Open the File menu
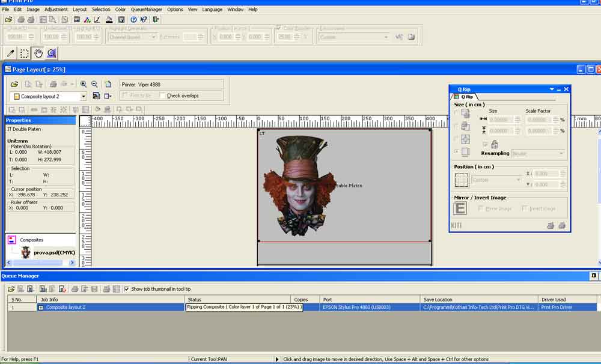The image size is (601, 364). pyautogui.click(x=6, y=9)
